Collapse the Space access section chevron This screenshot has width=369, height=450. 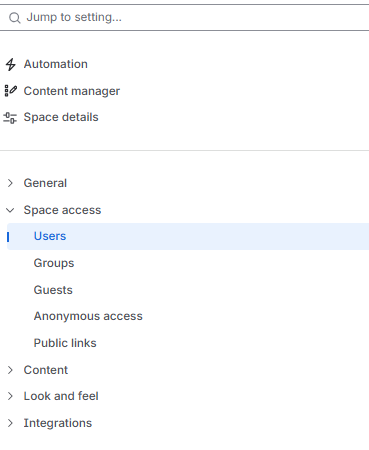click(10, 210)
